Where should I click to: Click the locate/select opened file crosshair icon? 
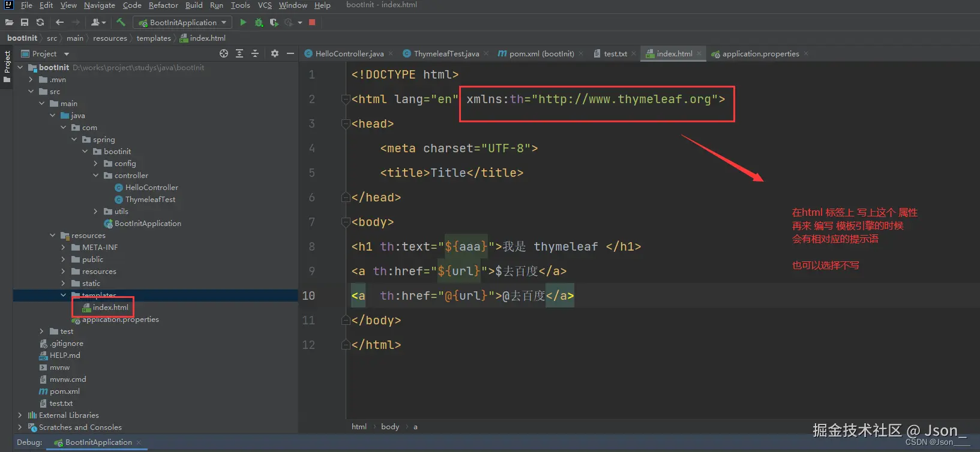pyautogui.click(x=224, y=53)
